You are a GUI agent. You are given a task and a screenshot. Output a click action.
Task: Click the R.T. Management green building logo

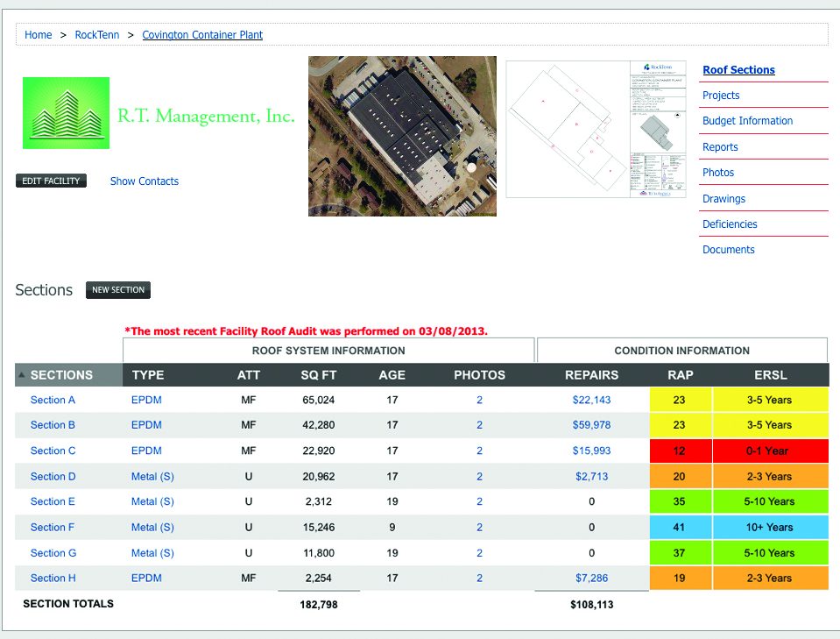(x=67, y=113)
